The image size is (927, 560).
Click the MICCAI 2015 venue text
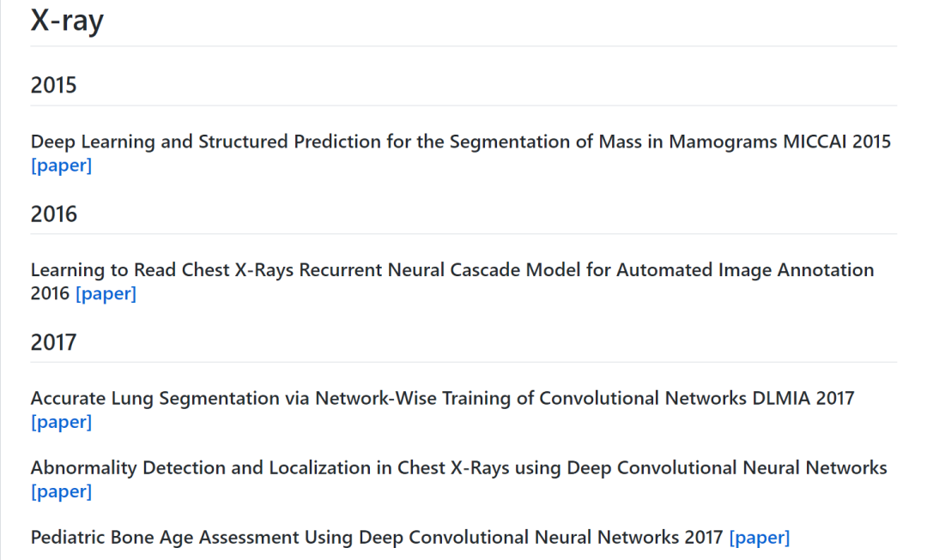[x=837, y=142]
